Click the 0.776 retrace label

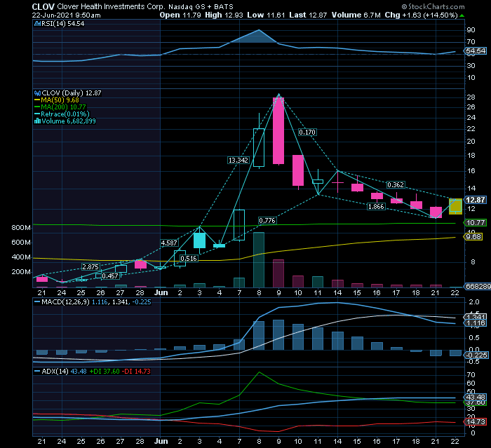[x=267, y=221]
